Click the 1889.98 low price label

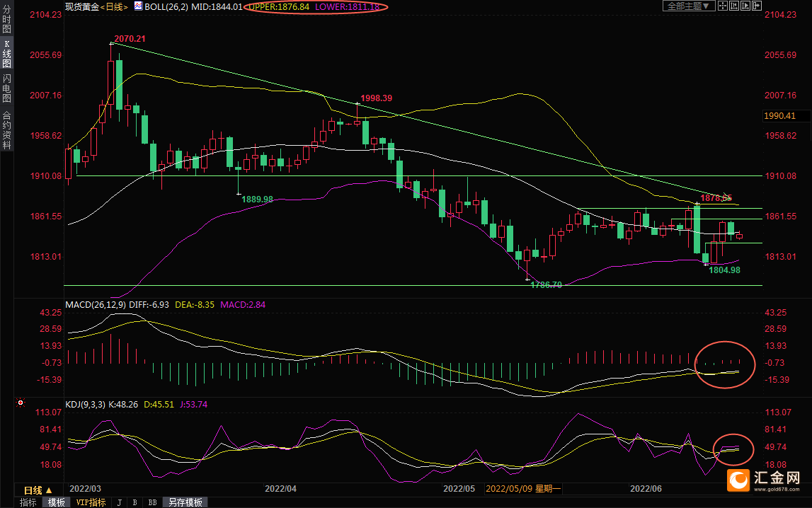coord(258,199)
